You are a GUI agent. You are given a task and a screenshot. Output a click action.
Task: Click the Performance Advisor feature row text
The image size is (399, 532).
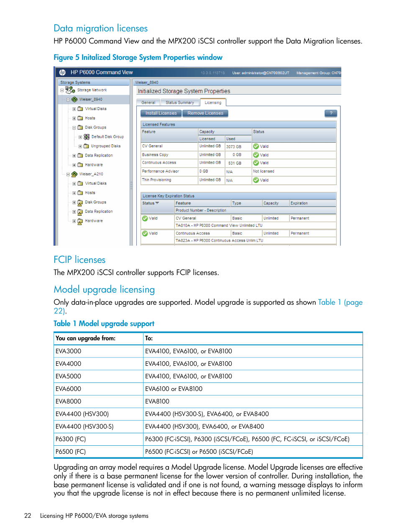pyautogui.click(x=161, y=171)
